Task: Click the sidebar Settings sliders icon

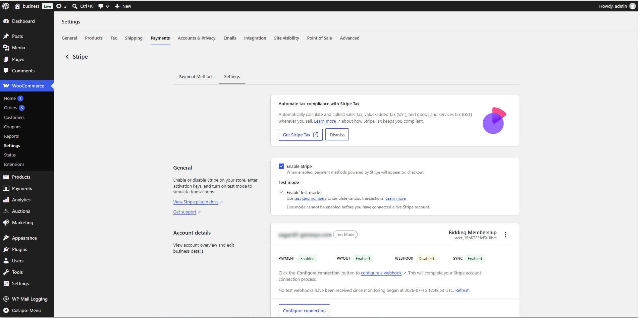Action: click(x=6, y=283)
